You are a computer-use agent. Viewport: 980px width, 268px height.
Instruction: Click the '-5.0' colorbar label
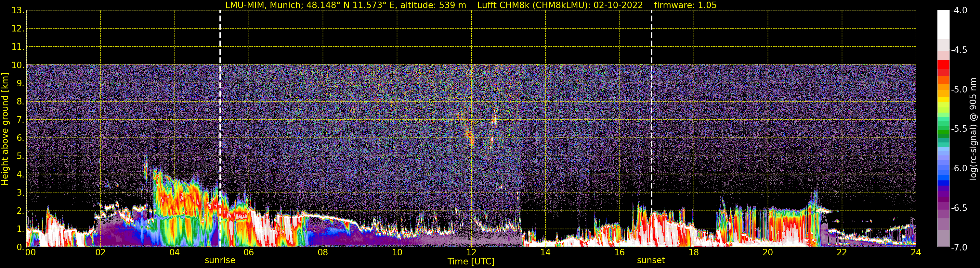(959, 90)
